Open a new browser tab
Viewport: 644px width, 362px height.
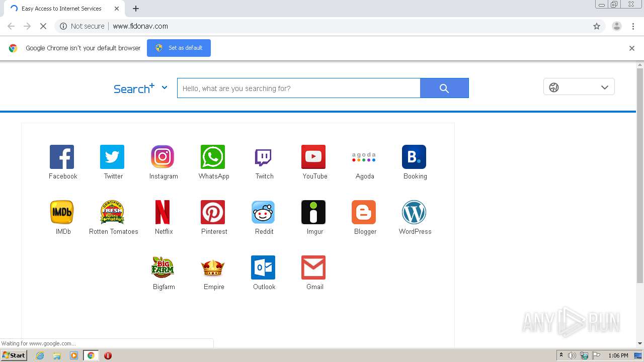(x=136, y=9)
